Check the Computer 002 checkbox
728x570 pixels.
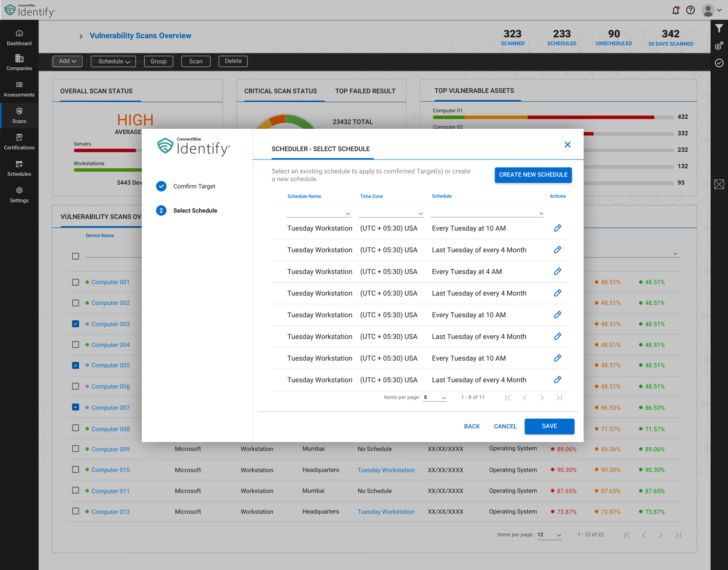point(75,303)
